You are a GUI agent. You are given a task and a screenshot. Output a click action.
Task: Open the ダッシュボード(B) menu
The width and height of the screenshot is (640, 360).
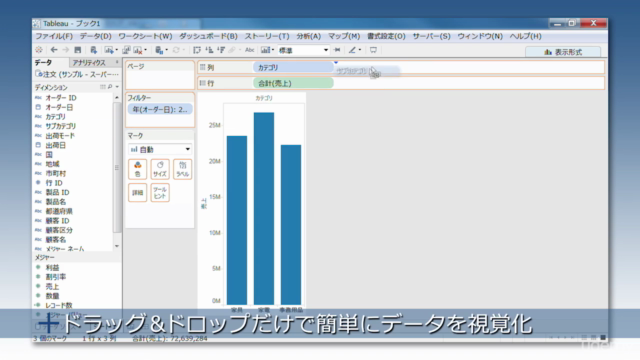pyautogui.click(x=208, y=36)
